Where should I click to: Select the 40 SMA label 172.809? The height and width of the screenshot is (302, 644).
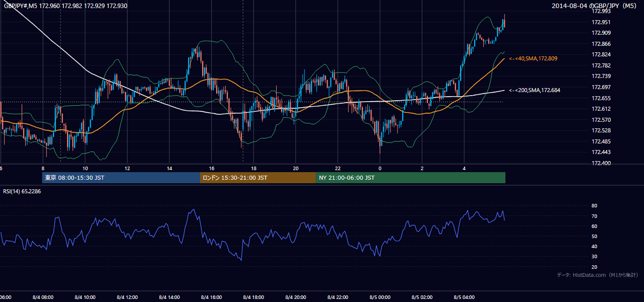(x=533, y=58)
